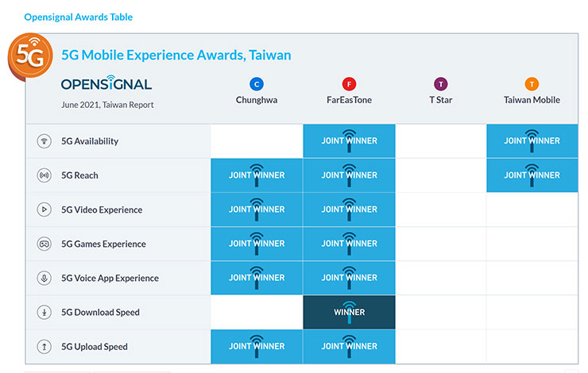Screen dimensions: 588x373
Task: Click the orange 5G badge icon
Action: coord(30,55)
